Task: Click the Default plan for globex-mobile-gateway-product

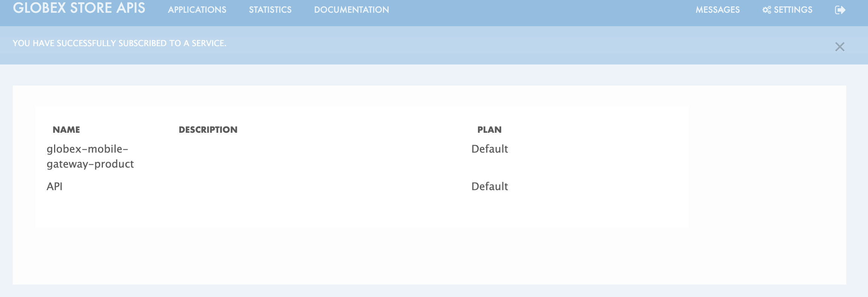Action: click(x=490, y=149)
